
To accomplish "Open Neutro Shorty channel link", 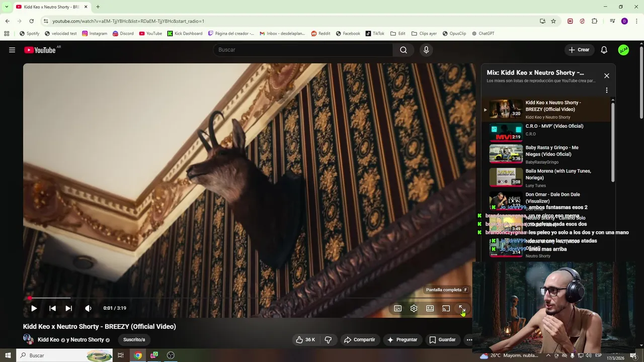I will (87, 340).
